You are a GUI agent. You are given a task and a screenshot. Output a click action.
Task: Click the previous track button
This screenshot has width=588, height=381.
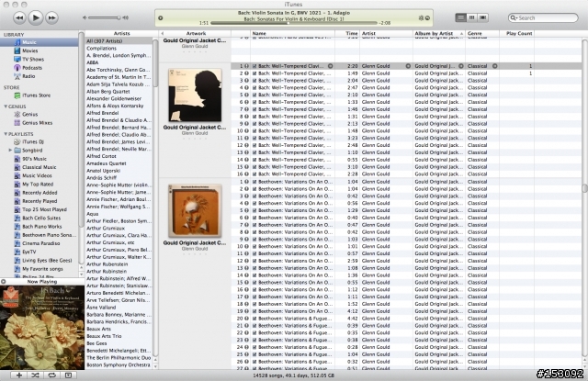click(x=19, y=17)
